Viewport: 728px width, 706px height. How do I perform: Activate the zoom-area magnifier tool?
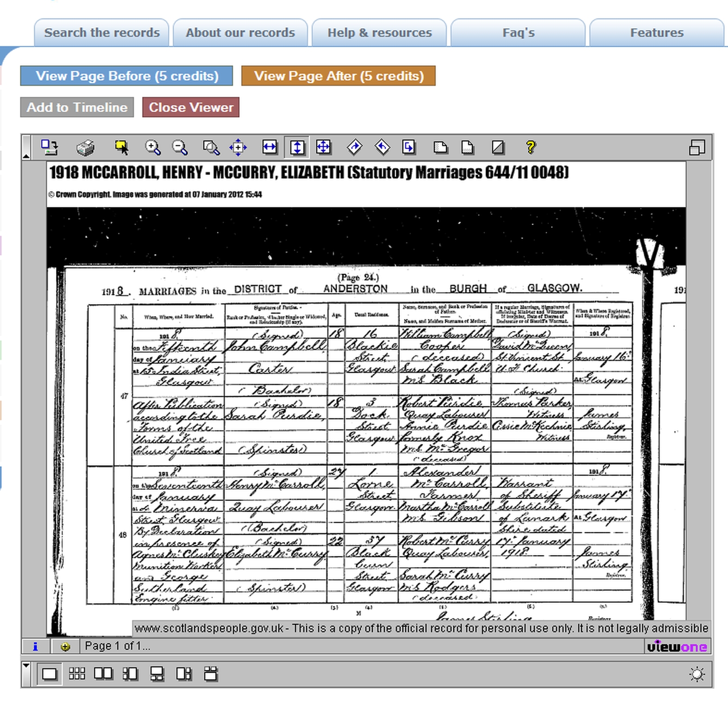click(211, 148)
